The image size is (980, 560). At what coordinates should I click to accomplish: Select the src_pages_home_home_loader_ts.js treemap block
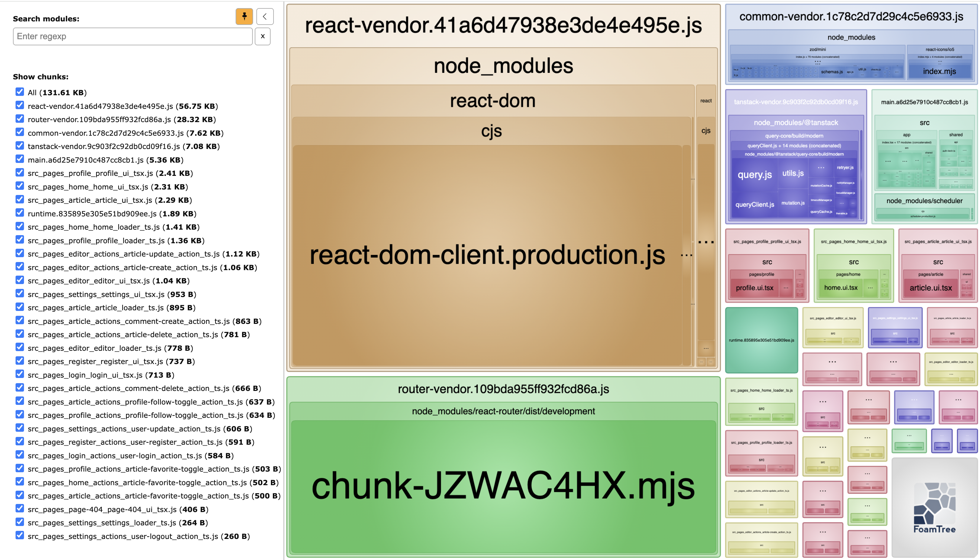[761, 402]
